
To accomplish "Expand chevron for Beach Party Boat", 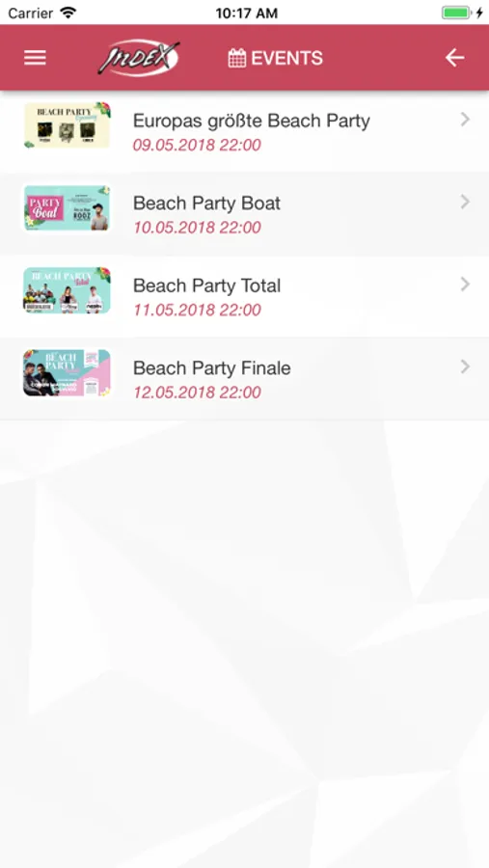I will pos(465,202).
